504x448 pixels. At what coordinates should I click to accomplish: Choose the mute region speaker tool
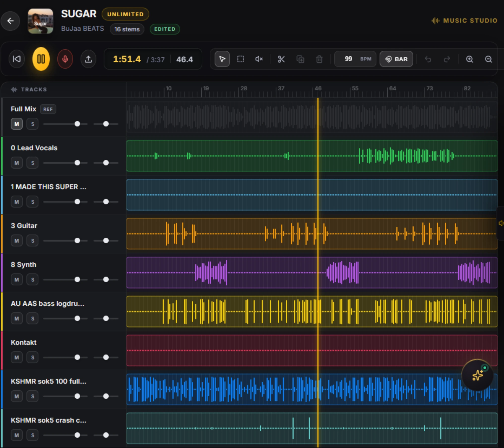point(259,59)
